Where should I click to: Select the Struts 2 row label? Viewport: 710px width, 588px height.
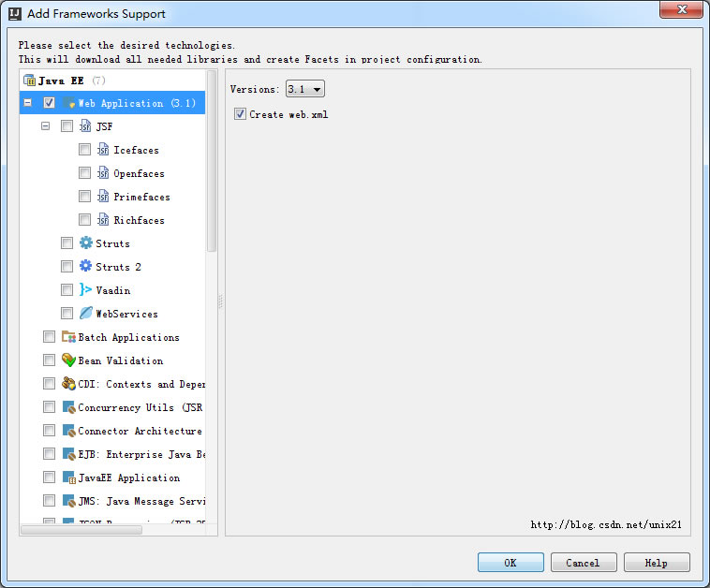pyautogui.click(x=118, y=267)
